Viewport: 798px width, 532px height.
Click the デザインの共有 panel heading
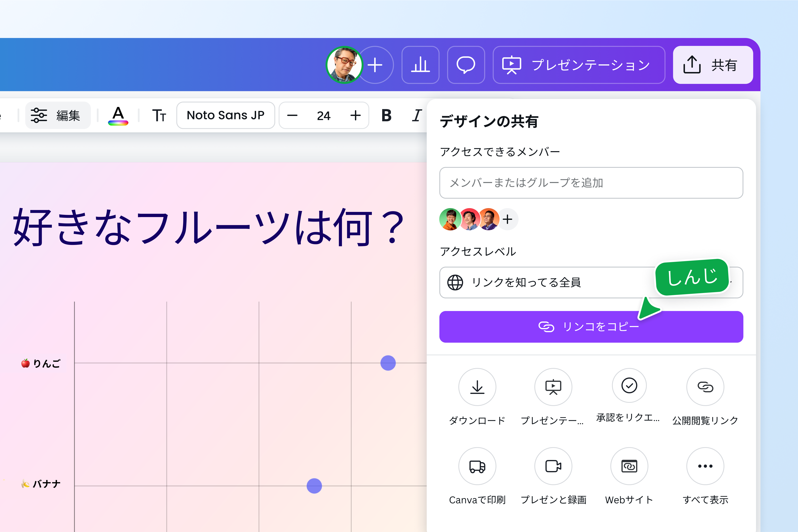(489, 121)
